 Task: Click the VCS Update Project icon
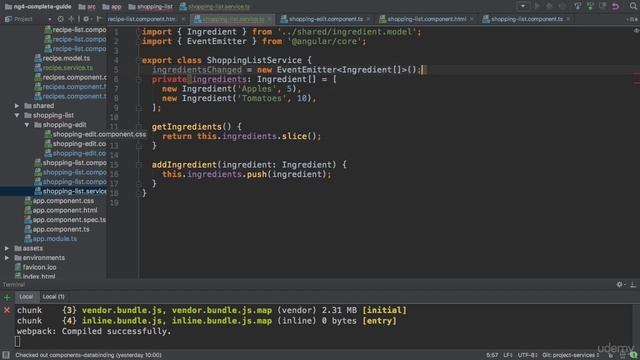coord(578,6)
